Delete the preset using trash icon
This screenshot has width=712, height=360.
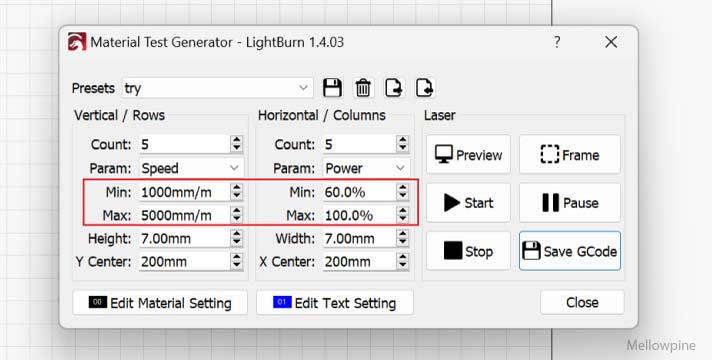363,88
